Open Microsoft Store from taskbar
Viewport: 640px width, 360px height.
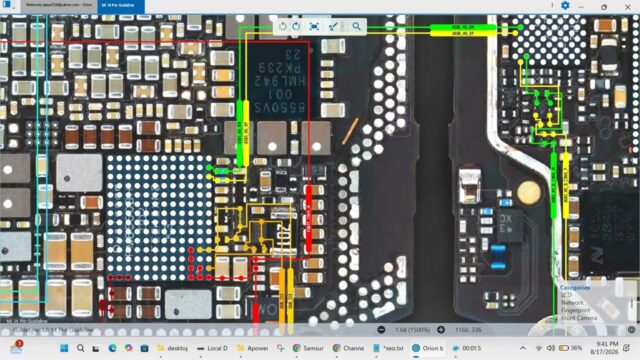(144, 348)
